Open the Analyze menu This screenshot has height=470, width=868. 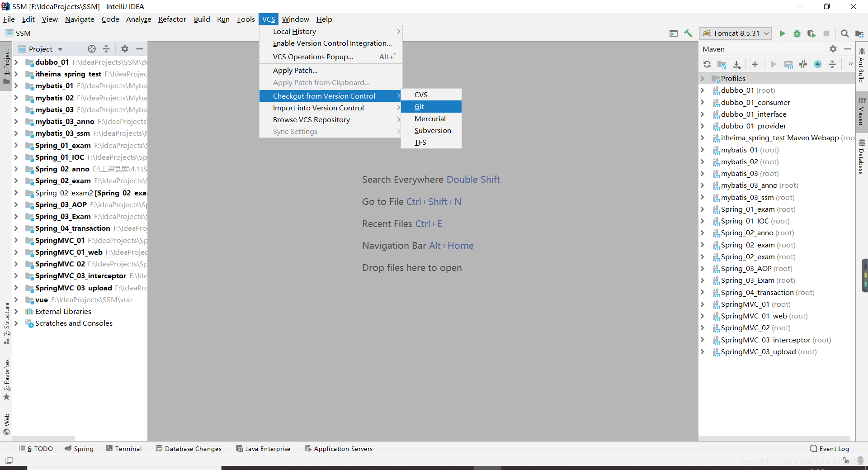click(138, 19)
